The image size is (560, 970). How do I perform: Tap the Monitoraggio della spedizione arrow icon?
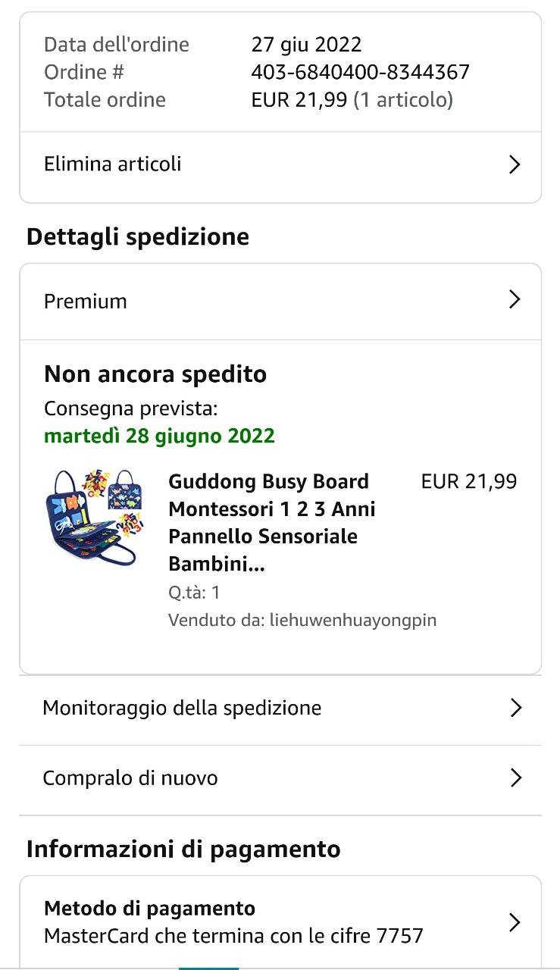coord(516,708)
